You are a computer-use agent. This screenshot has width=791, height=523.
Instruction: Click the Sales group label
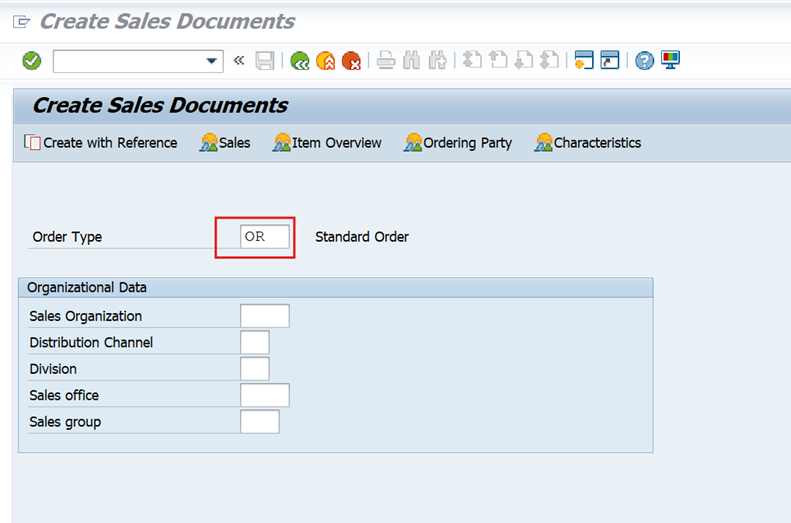[x=65, y=422]
